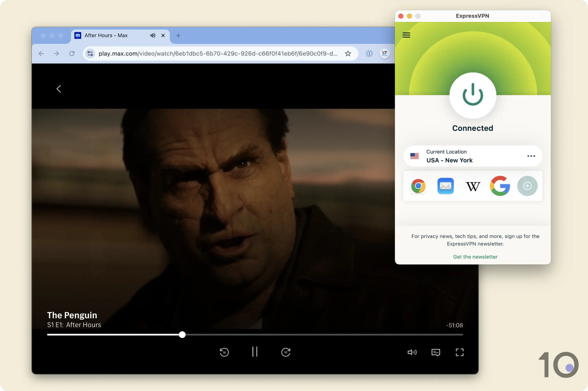Launch the Chrome shortcut in ExpressVPN

pos(418,186)
